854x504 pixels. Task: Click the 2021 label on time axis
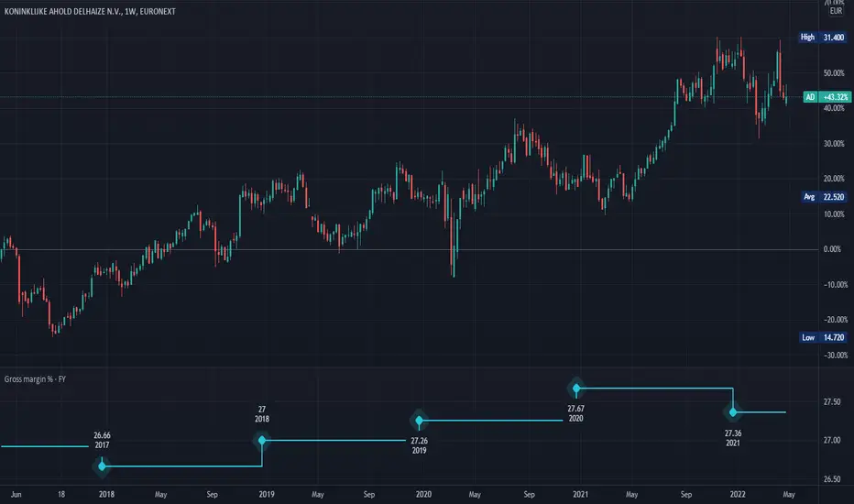tap(580, 495)
